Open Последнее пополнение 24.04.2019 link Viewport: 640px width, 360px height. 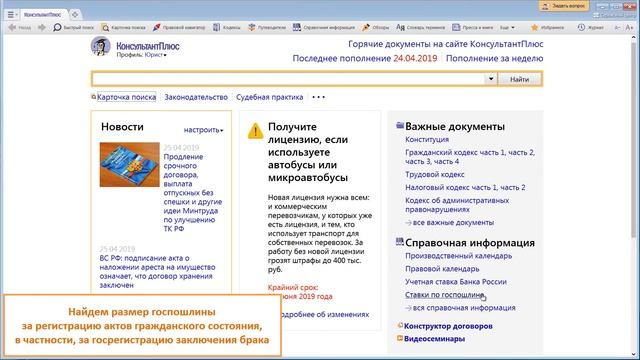[364, 58]
